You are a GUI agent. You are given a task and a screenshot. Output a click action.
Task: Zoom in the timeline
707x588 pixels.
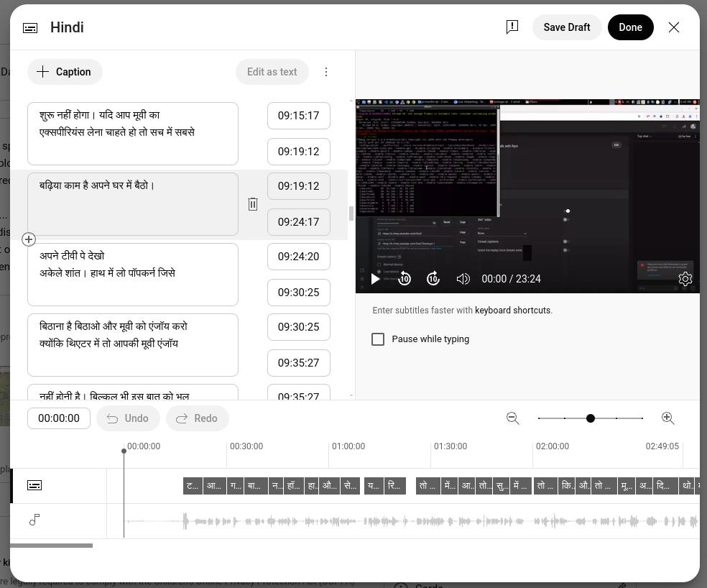click(667, 418)
